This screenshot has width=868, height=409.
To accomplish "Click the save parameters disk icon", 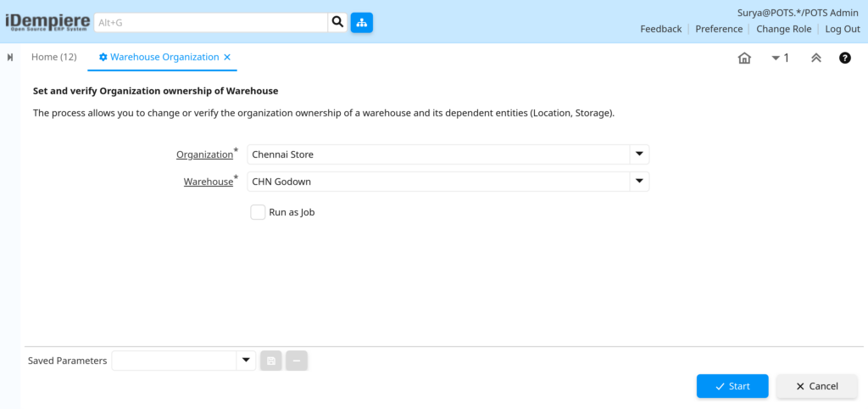I will click(271, 361).
